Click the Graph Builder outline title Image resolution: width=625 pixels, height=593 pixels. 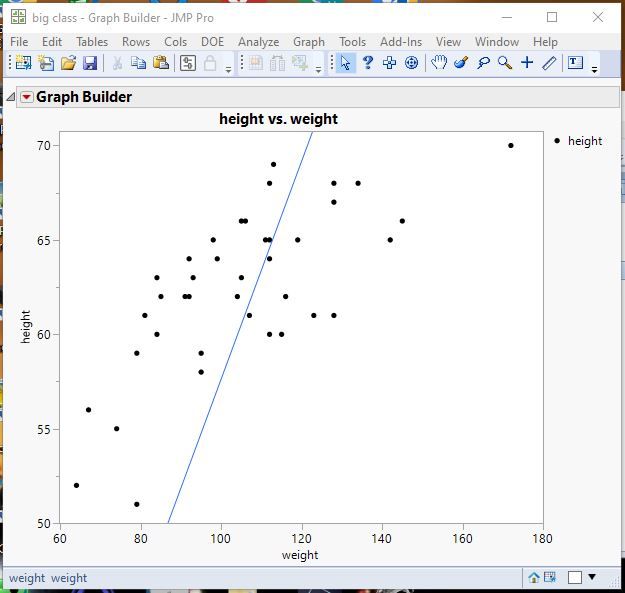(84, 97)
